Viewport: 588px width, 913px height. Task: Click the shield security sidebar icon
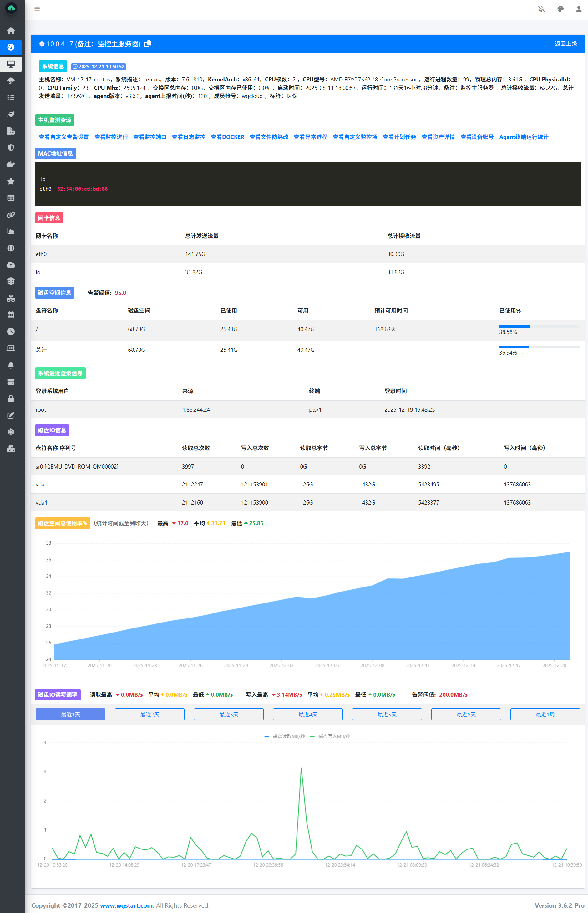click(x=11, y=147)
